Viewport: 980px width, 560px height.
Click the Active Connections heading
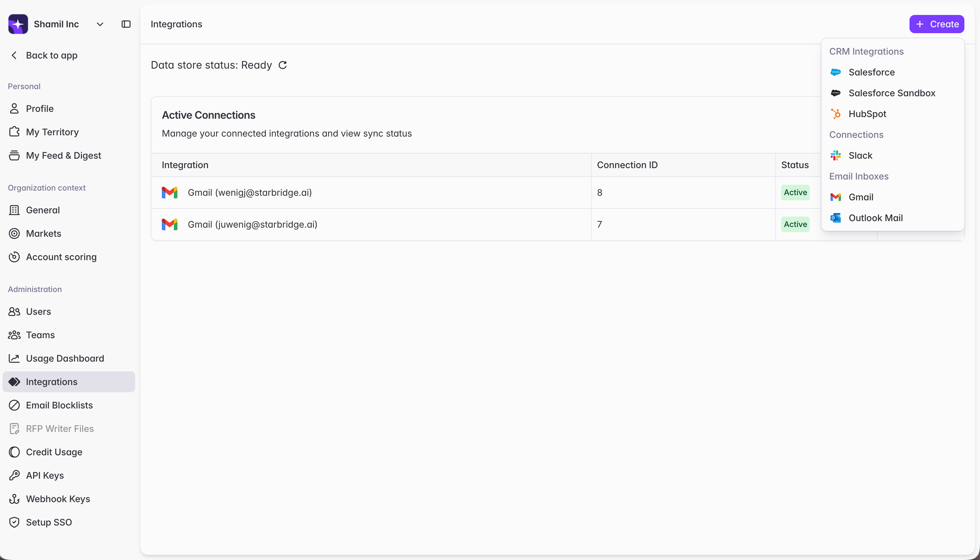point(208,115)
